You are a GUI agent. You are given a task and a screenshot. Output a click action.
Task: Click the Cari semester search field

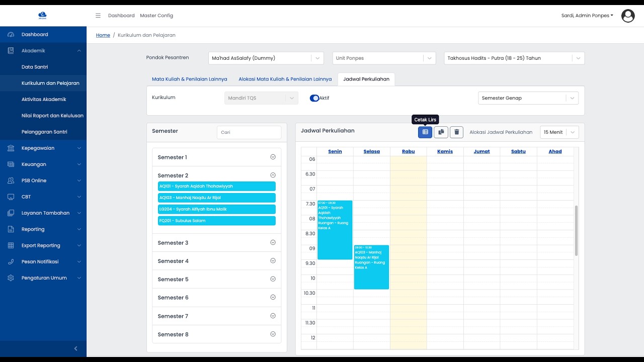click(249, 132)
